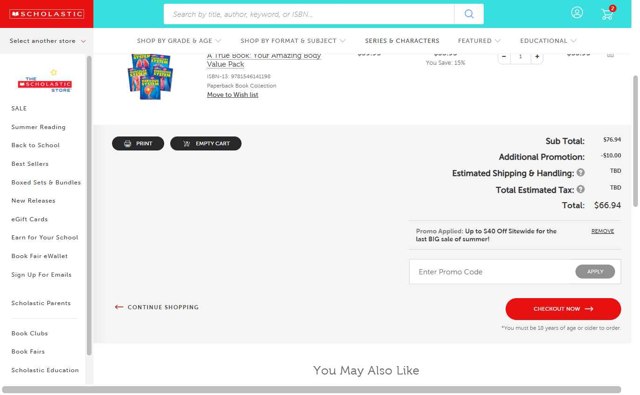Click Continue Shopping link
This screenshot has width=640, height=395.
[x=157, y=307]
